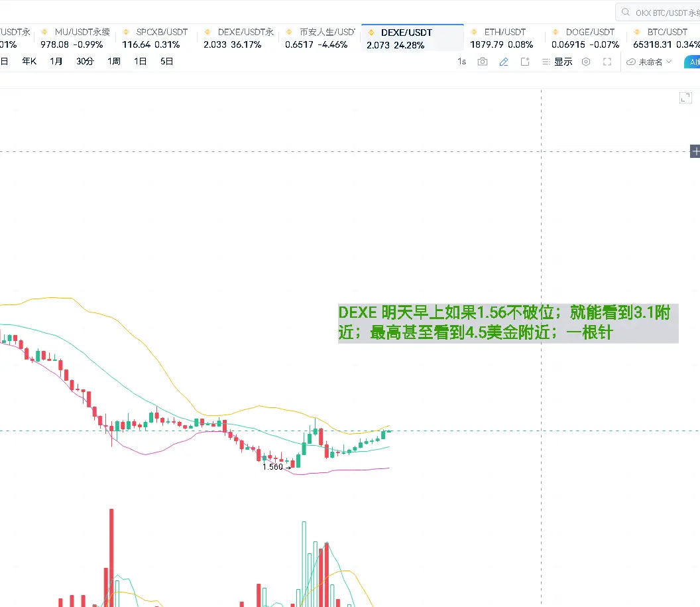Screen dimensions: 700x607
Task: Click the 116.64 0.31% SPCXB price
Action: click(151, 44)
